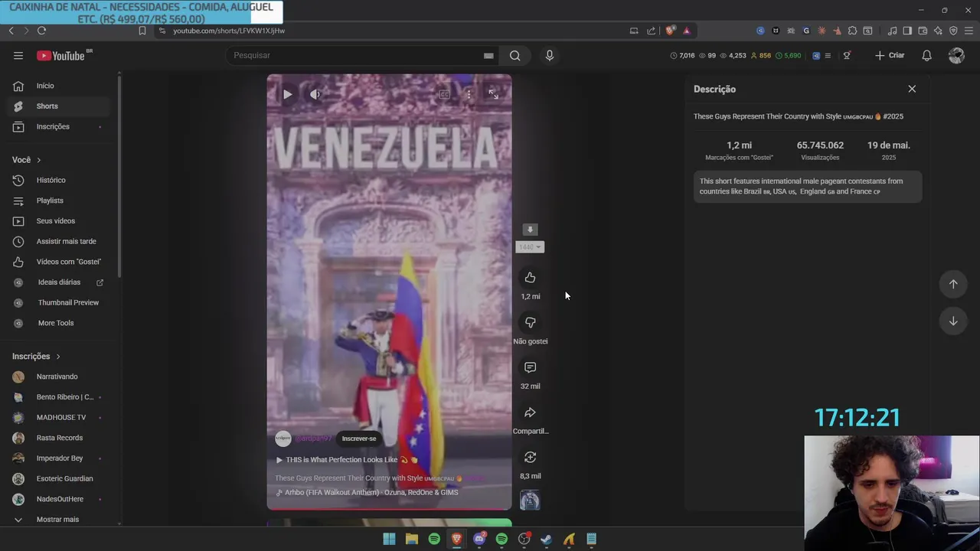980x551 pixels.
Task: Open the Rasta Records channel
Action: coord(60,438)
